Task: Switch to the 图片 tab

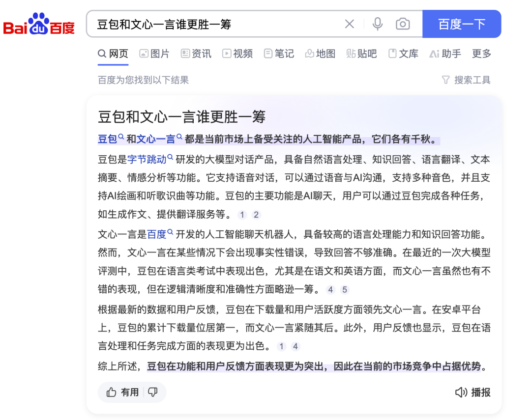Action: click(154, 54)
